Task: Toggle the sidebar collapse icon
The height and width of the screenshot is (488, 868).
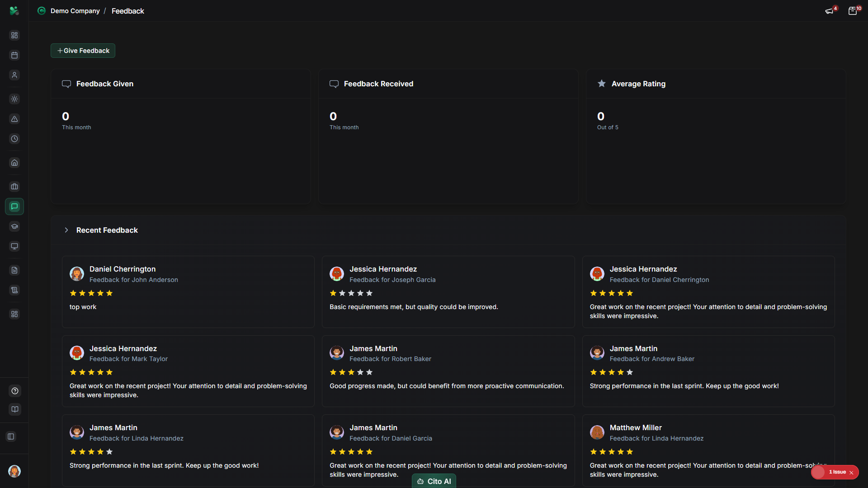Action: coord(11,436)
